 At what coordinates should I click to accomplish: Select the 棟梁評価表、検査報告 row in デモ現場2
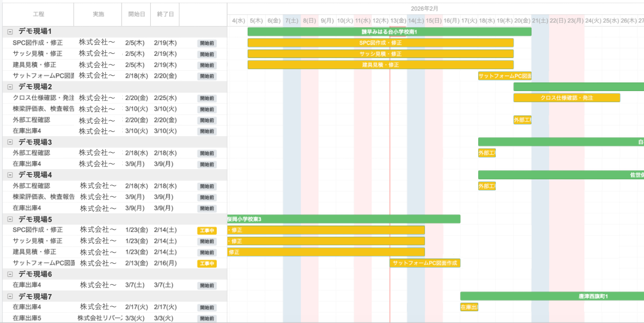point(43,109)
